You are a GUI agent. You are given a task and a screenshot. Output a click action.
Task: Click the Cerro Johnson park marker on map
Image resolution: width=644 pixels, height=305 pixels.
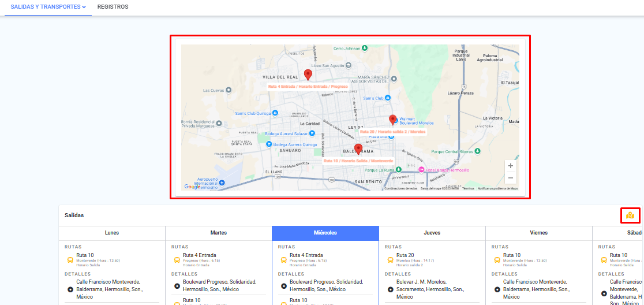(364, 49)
